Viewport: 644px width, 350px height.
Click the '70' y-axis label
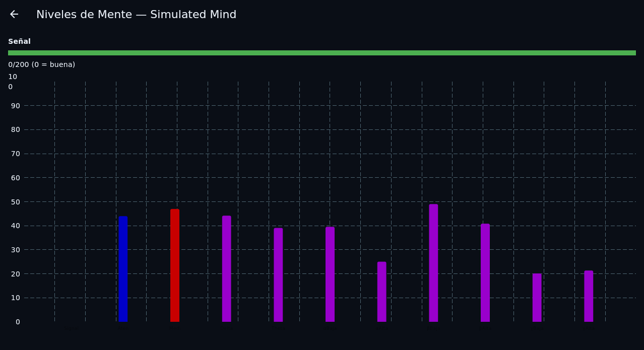click(x=16, y=154)
